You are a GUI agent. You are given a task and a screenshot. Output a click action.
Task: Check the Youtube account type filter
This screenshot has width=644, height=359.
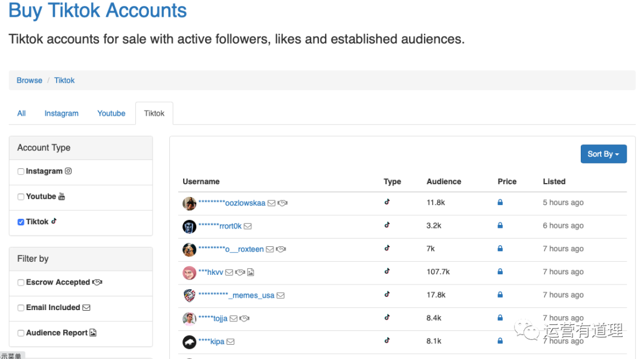[x=21, y=197]
